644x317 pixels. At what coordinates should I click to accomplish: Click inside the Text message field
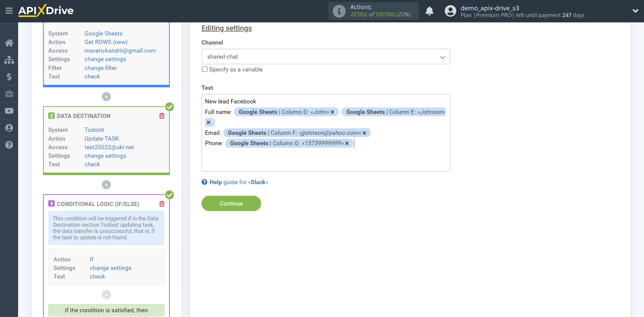tap(326, 133)
